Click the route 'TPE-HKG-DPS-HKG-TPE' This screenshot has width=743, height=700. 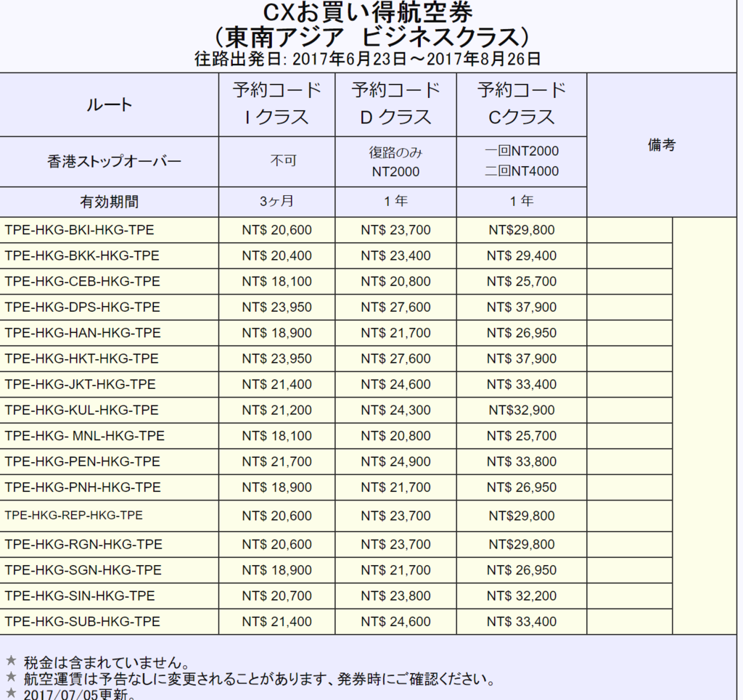[82, 307]
